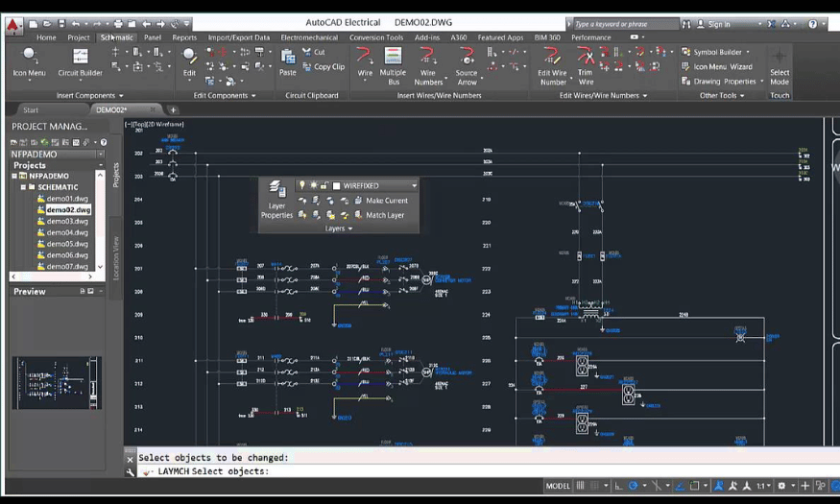Click the Cut circuit button

coord(313,52)
